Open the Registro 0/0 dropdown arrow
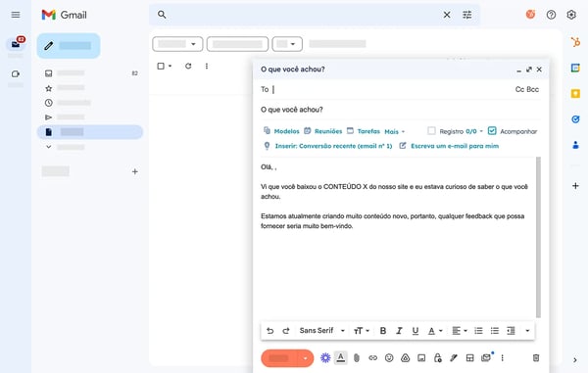This screenshot has height=373, width=588. (481, 131)
